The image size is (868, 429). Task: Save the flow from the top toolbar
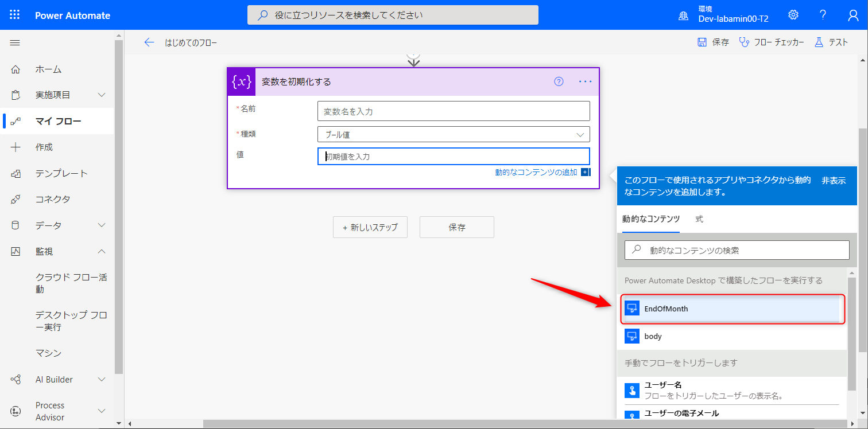[713, 42]
